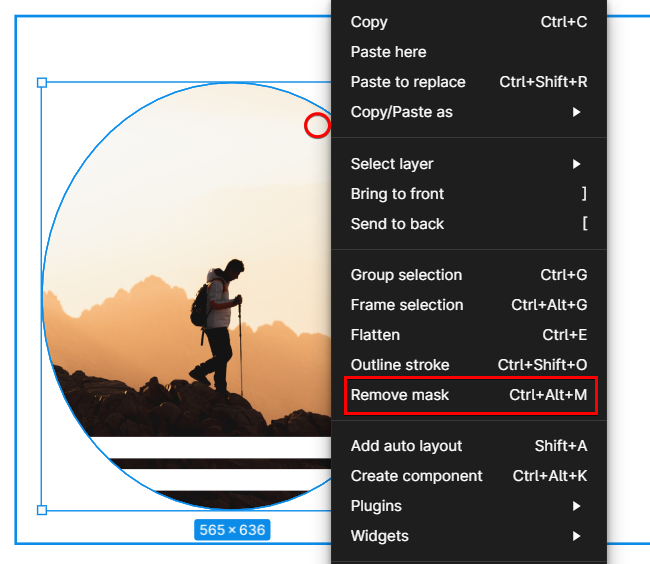Click Outline stroke option
Image resolution: width=650 pixels, height=564 pixels.
tap(400, 365)
